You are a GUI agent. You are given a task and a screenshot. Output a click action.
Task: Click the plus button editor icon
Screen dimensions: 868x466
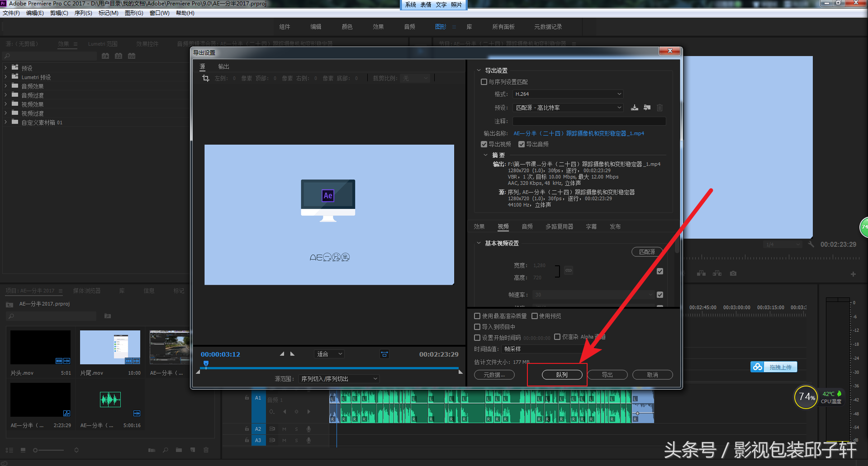point(853,274)
